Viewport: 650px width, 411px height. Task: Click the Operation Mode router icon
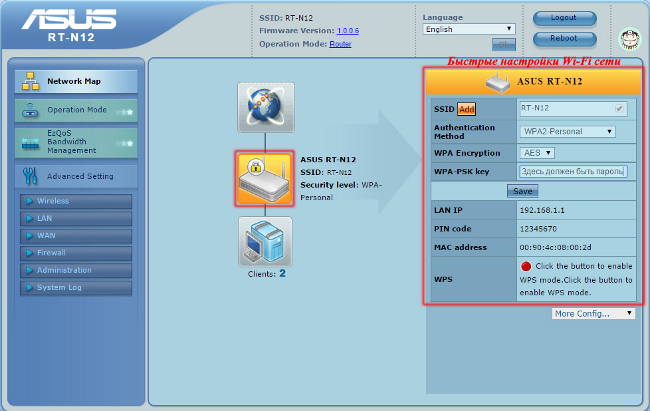[30, 110]
